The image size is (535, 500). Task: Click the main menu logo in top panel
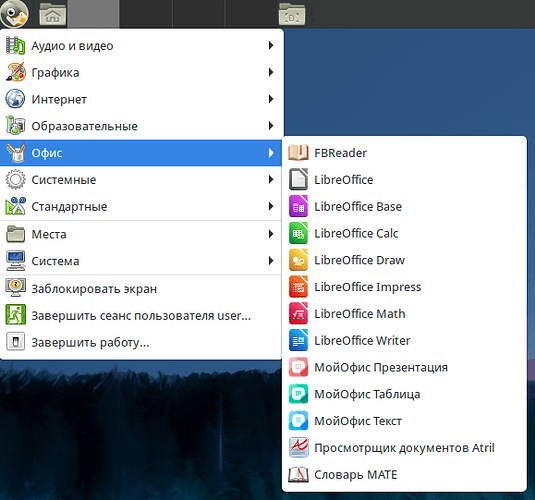[x=14, y=14]
